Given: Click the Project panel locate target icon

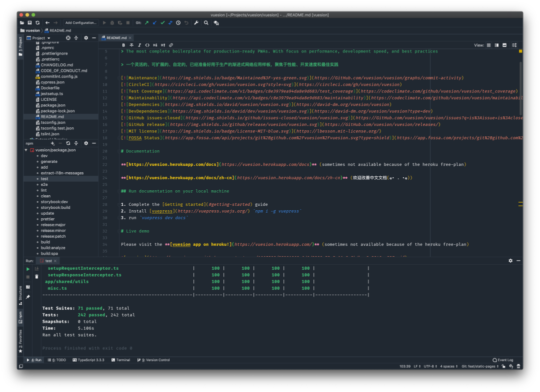Looking at the screenshot, I should click(68, 38).
